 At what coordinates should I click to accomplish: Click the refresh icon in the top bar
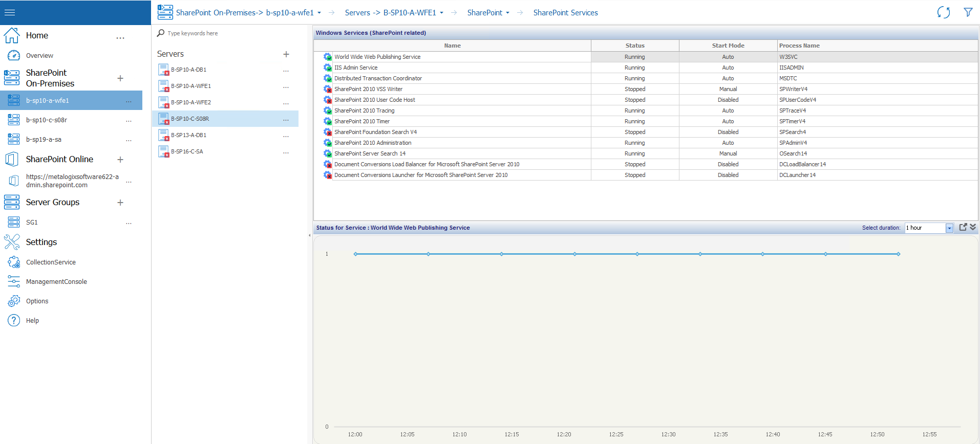pos(943,12)
